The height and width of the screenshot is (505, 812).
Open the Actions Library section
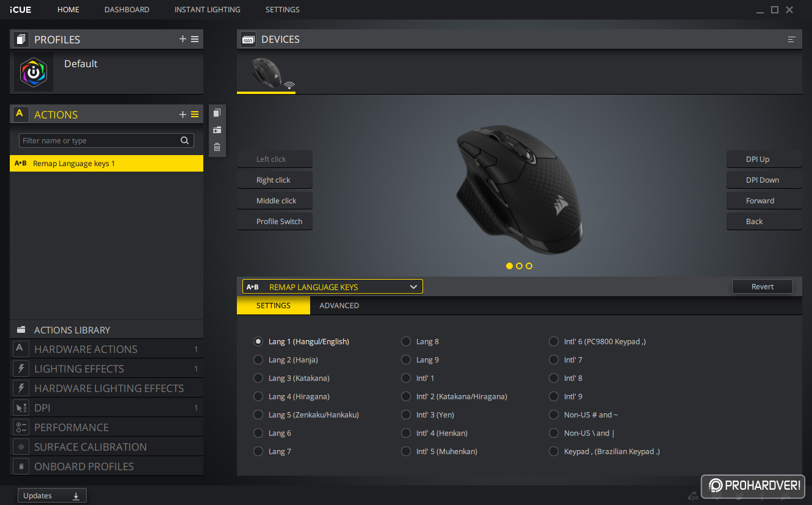coord(106,330)
